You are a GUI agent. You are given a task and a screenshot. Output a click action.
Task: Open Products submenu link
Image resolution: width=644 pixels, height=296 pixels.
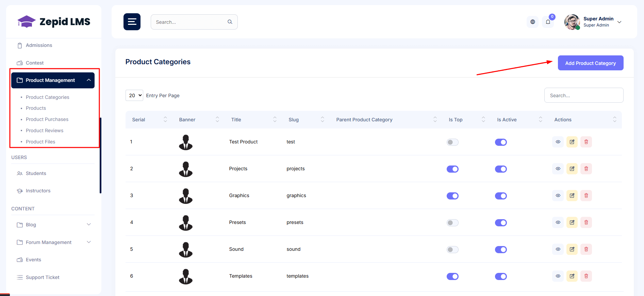(36, 108)
